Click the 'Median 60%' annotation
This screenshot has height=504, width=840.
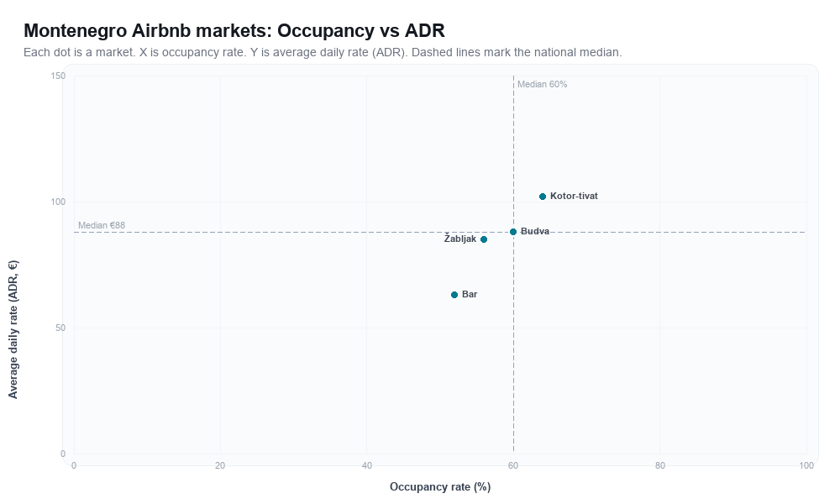pos(542,85)
